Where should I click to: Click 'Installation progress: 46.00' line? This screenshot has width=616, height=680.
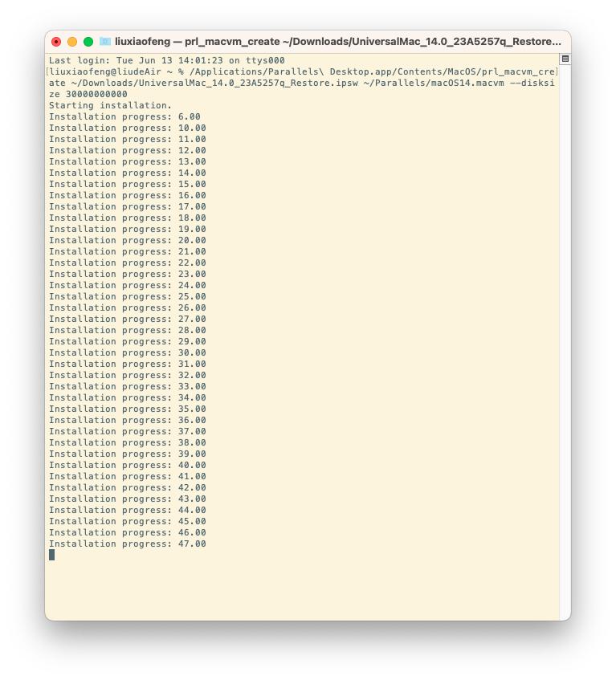[127, 532]
